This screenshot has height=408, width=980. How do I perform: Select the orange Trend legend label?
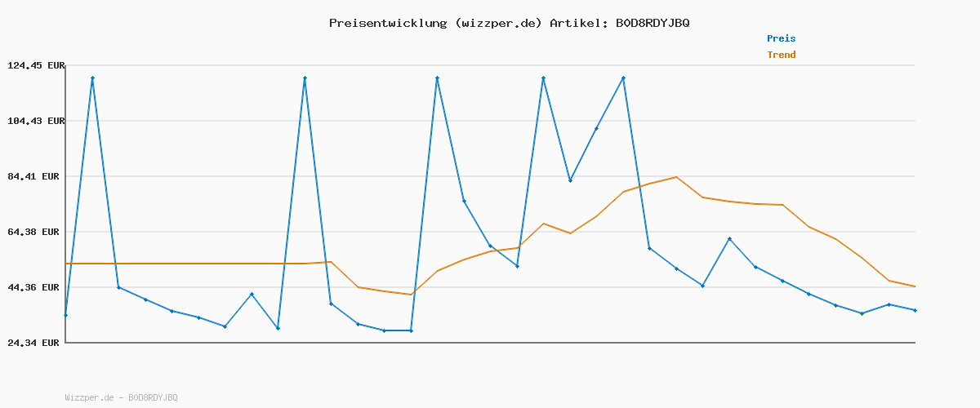pyautogui.click(x=781, y=55)
